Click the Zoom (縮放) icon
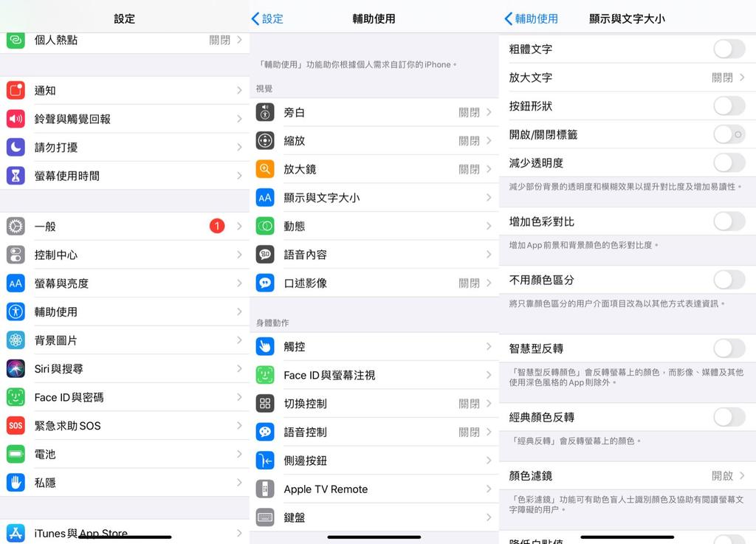The height and width of the screenshot is (544, 756). 266,140
